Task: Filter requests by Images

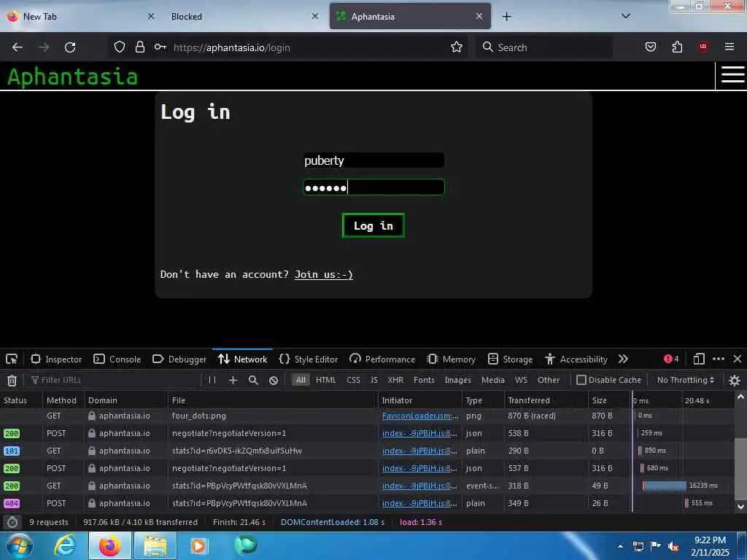Action: coord(457,380)
